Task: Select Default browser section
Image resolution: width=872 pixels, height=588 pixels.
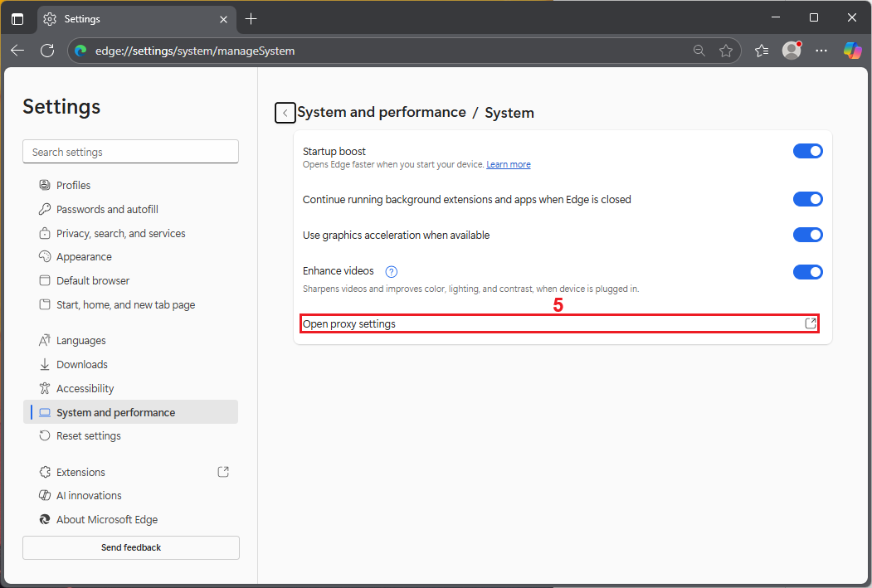Action: pyautogui.click(x=131, y=280)
